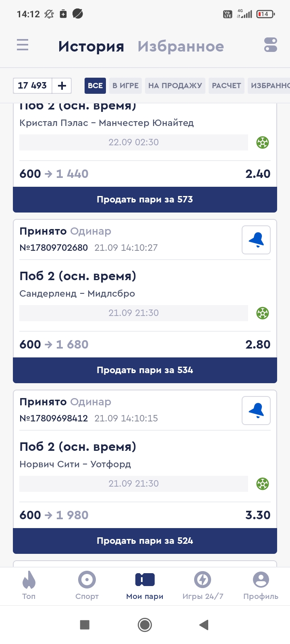This screenshot has height=644, width=290.
Task: Enable bell notification for Сандерленд – Мидлсбро bet
Action: click(x=256, y=240)
